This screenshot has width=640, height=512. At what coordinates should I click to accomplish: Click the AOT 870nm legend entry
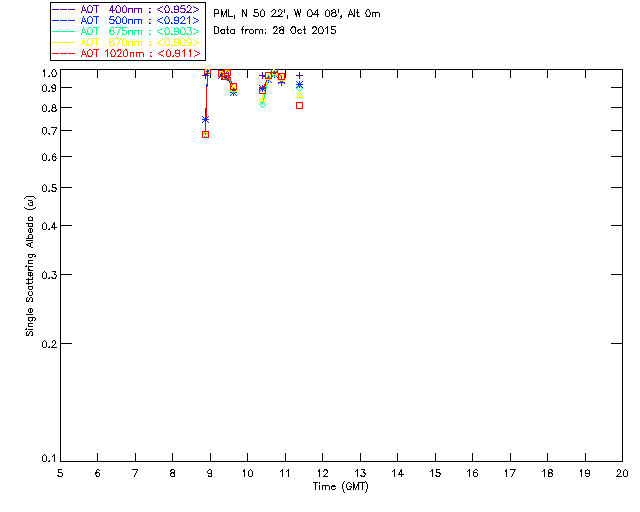[x=126, y=42]
